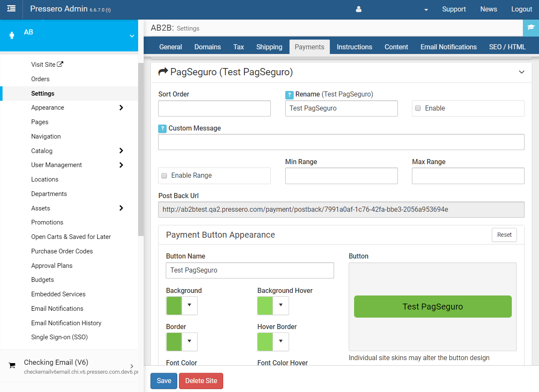Focus the Max Range input field
The width and height of the screenshot is (539, 392).
coord(468,176)
